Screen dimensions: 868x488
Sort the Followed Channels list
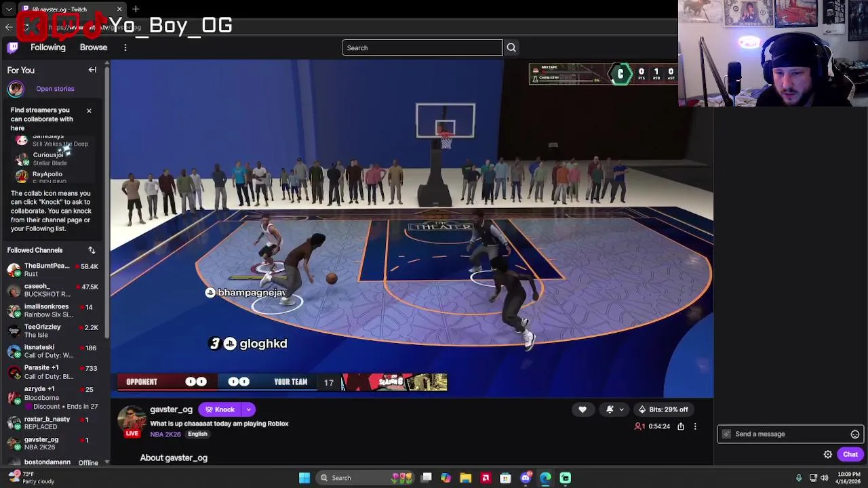(x=92, y=250)
